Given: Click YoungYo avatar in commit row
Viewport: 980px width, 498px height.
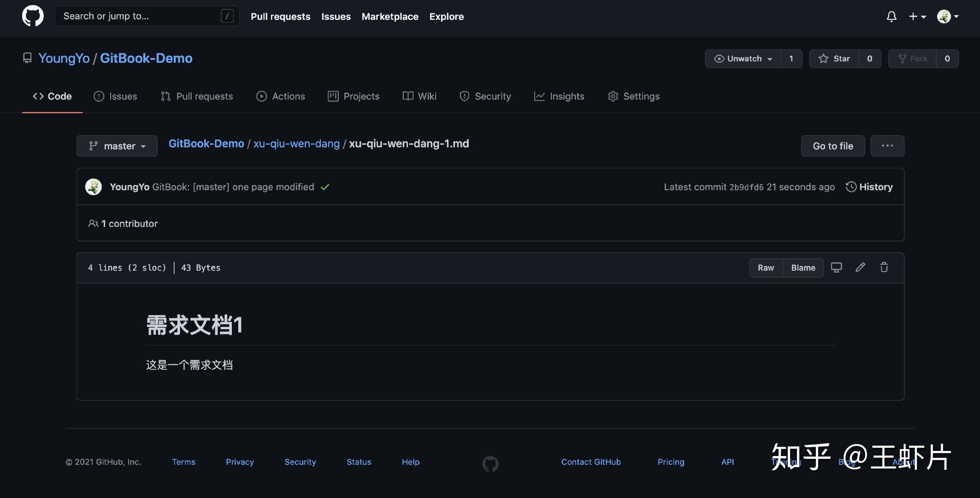Looking at the screenshot, I should tap(94, 187).
